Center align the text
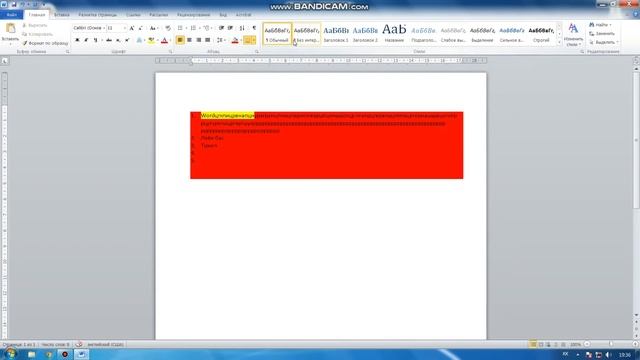The height and width of the screenshot is (360, 640). tap(189, 40)
